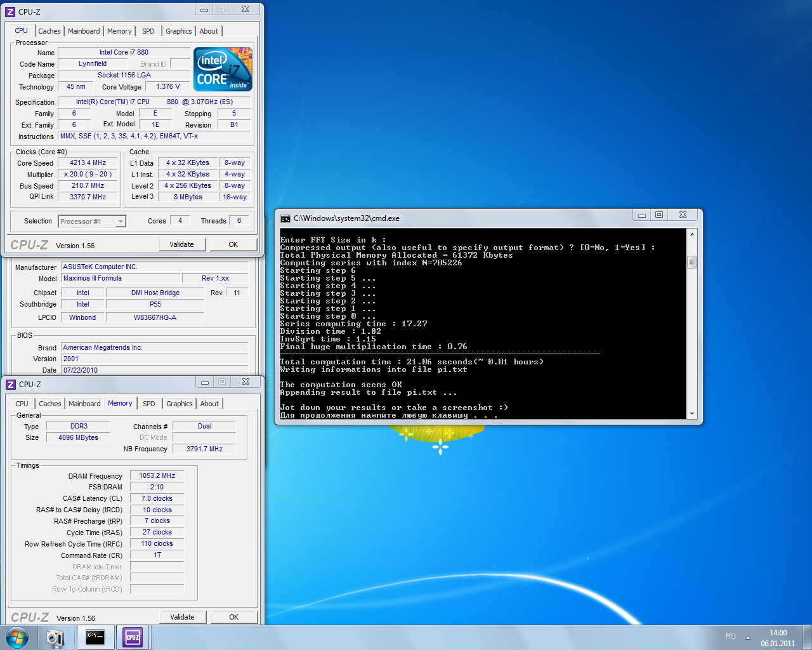Click the Maximus III Formula model field
Image resolution: width=812 pixels, height=650 pixels.
[x=121, y=278]
